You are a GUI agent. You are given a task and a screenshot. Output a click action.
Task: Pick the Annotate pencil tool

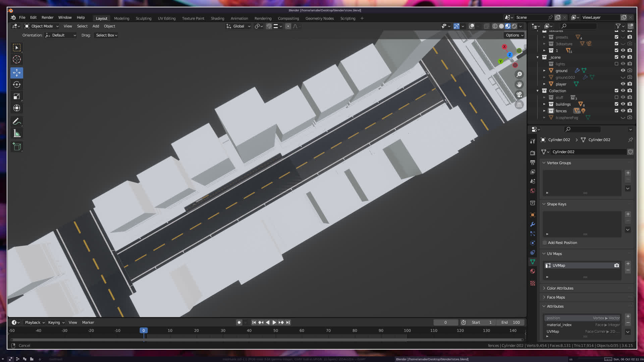pyautogui.click(x=16, y=122)
